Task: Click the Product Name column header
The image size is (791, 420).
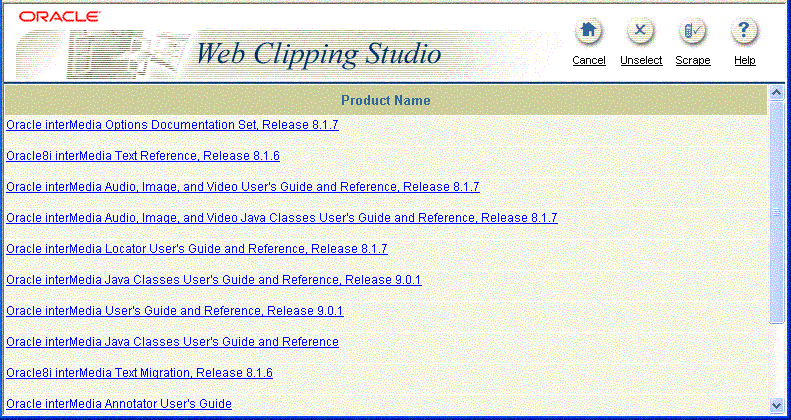Action: click(386, 100)
